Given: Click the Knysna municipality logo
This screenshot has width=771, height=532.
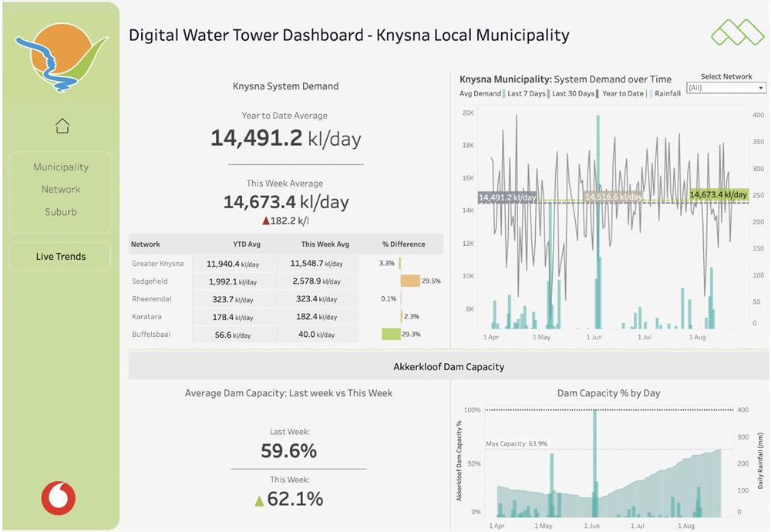Looking at the screenshot, I should (62, 58).
